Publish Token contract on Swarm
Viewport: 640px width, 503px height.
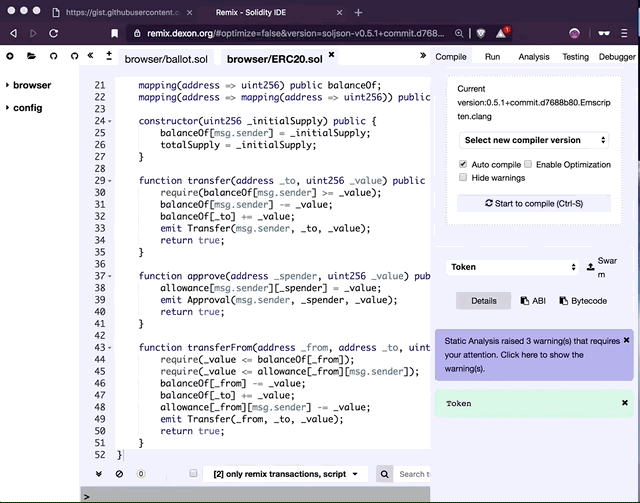[x=603, y=267]
